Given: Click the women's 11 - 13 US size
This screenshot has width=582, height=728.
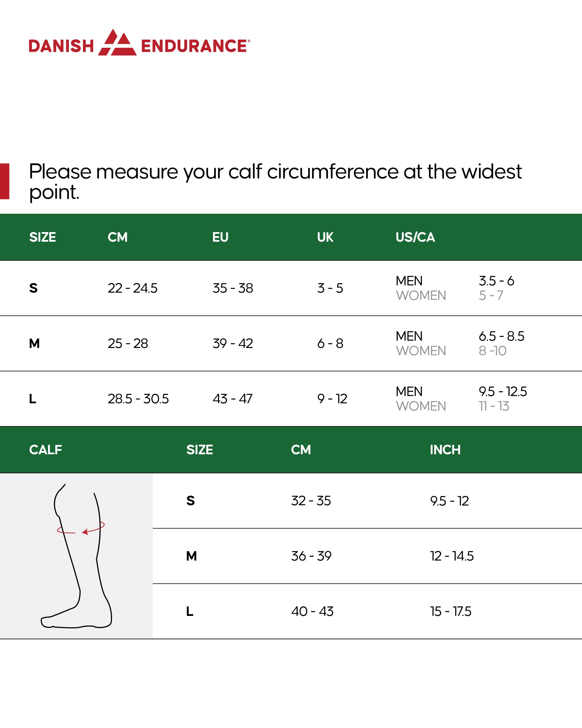Looking at the screenshot, I should tap(494, 406).
